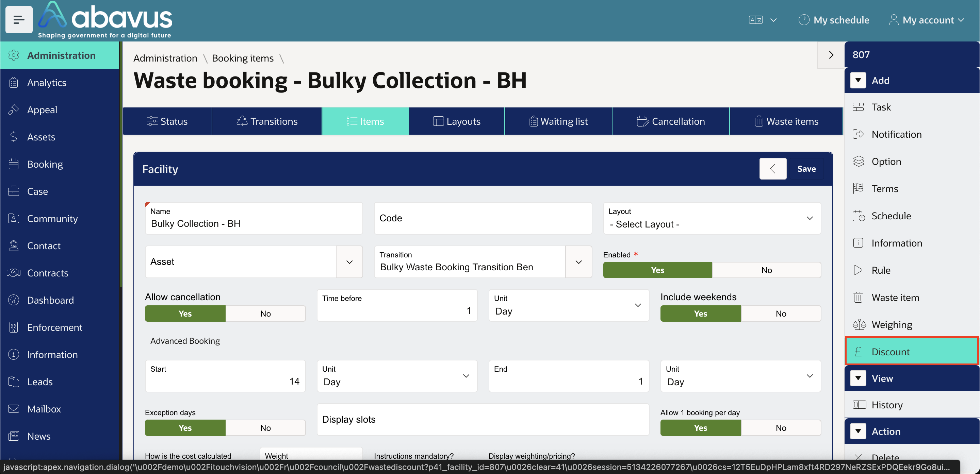Click the Schedule calendar-clock icon
Viewport: 980px width, 474px height.
coord(858,216)
